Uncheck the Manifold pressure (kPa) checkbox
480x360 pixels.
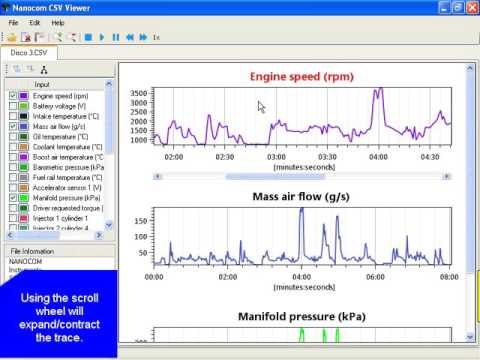click(x=13, y=198)
